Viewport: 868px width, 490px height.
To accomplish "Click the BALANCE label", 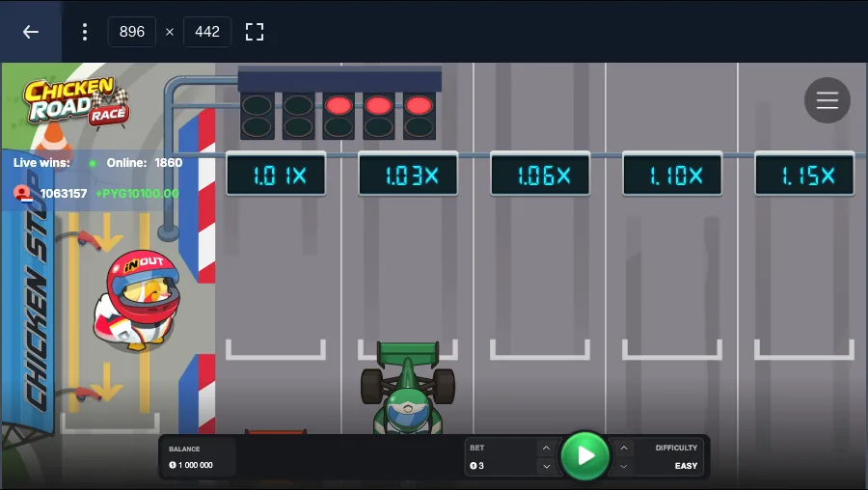I will 184,449.
